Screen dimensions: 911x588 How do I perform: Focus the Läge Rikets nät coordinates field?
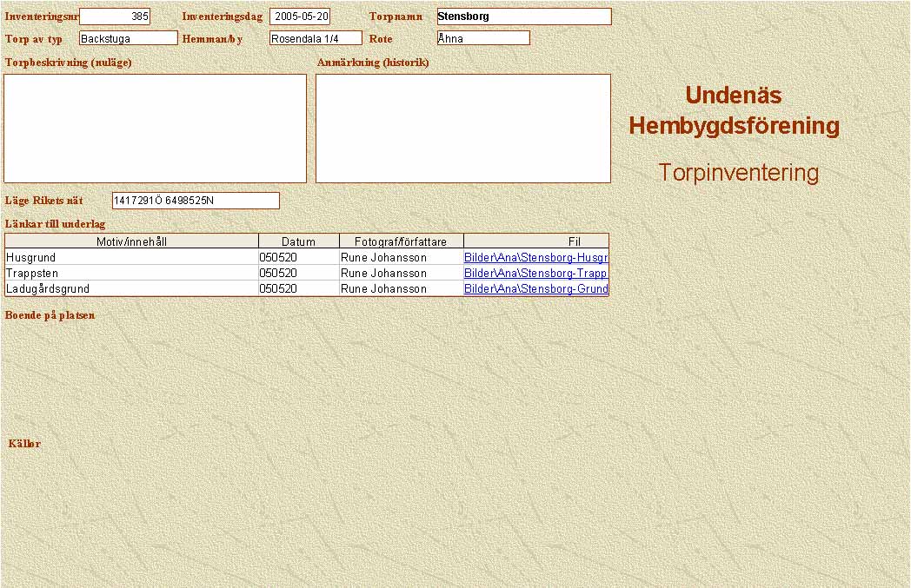coord(196,201)
